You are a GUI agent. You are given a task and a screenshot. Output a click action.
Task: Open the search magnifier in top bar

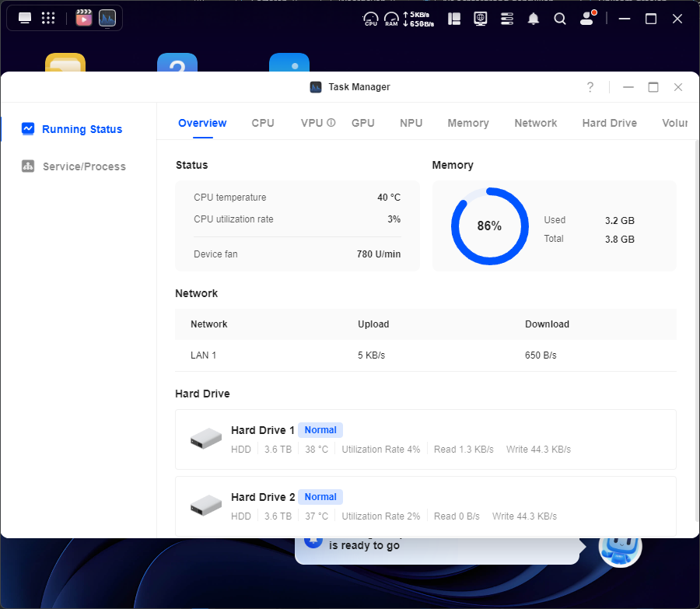pos(560,19)
